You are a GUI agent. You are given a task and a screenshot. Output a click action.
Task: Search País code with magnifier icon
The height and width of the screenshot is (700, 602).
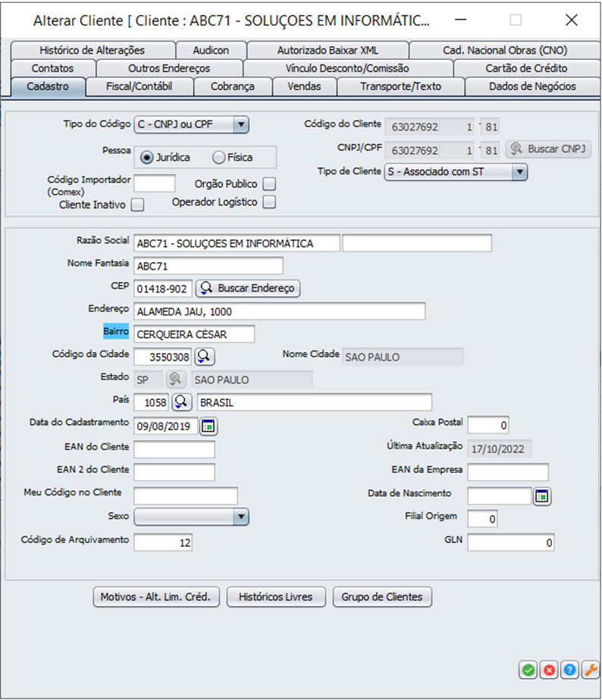point(181,402)
